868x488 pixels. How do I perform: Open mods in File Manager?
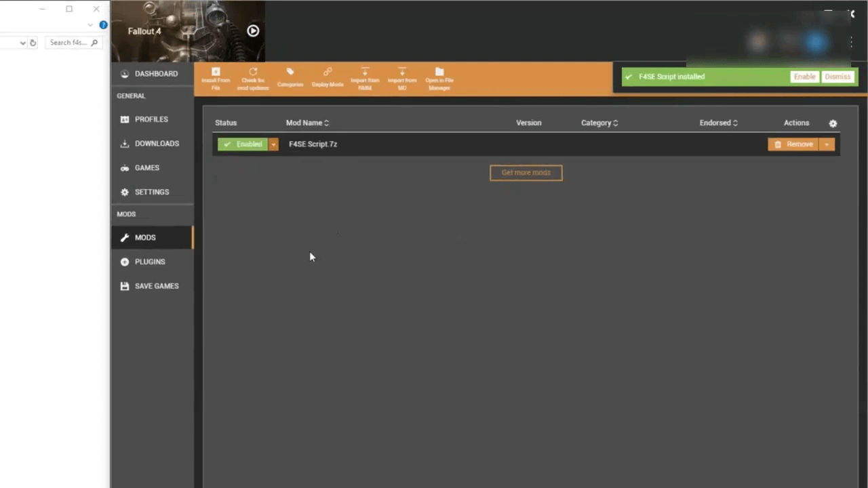pyautogui.click(x=439, y=79)
